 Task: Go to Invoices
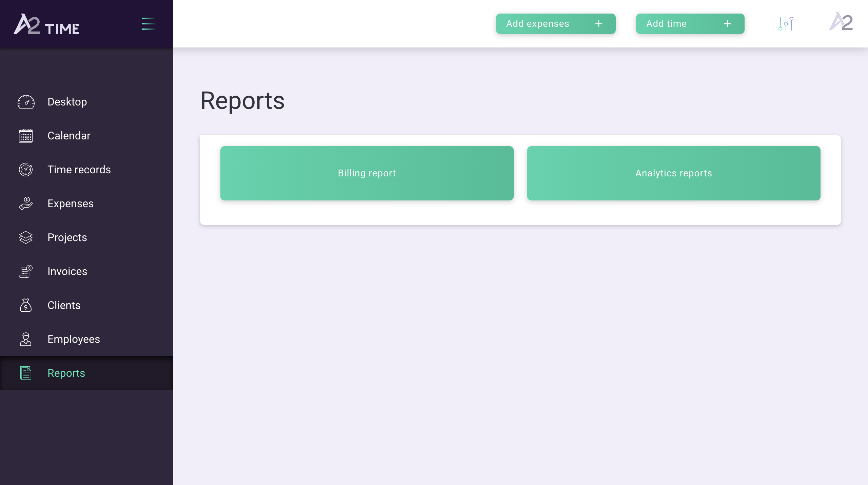pyautogui.click(x=86, y=271)
